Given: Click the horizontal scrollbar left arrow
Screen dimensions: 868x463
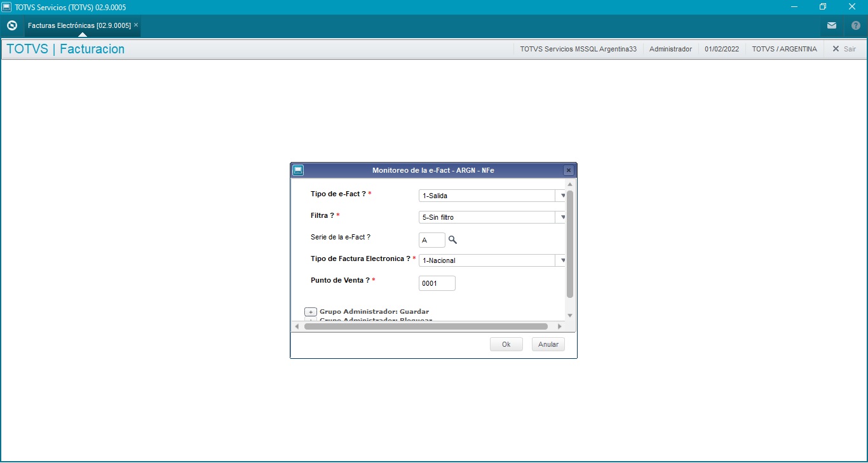Looking at the screenshot, I should pyautogui.click(x=296, y=326).
